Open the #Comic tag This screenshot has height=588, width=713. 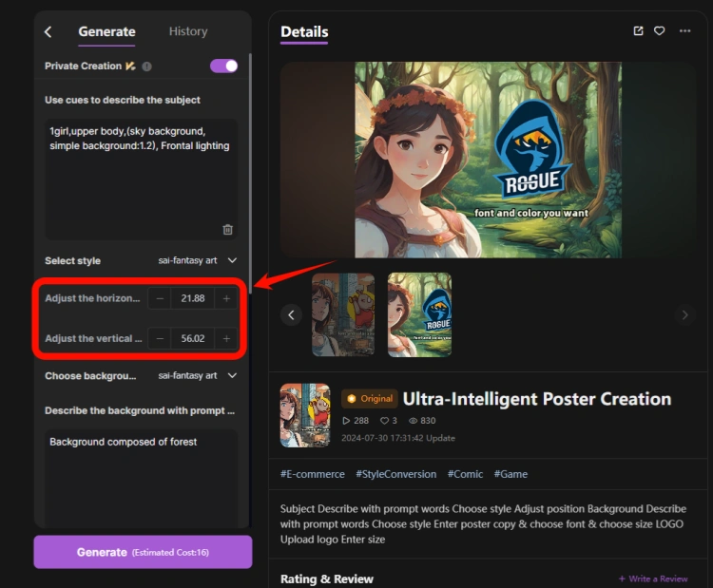465,474
